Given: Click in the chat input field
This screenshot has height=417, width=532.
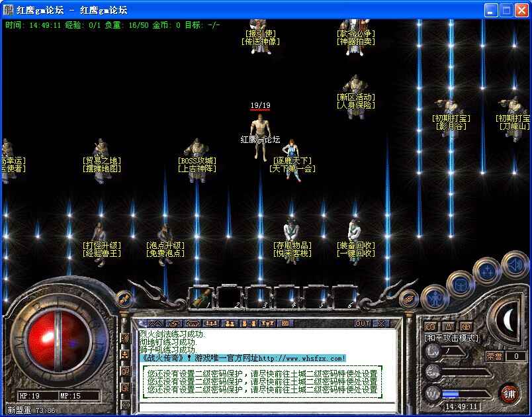Looking at the screenshot, I should [x=265, y=405].
